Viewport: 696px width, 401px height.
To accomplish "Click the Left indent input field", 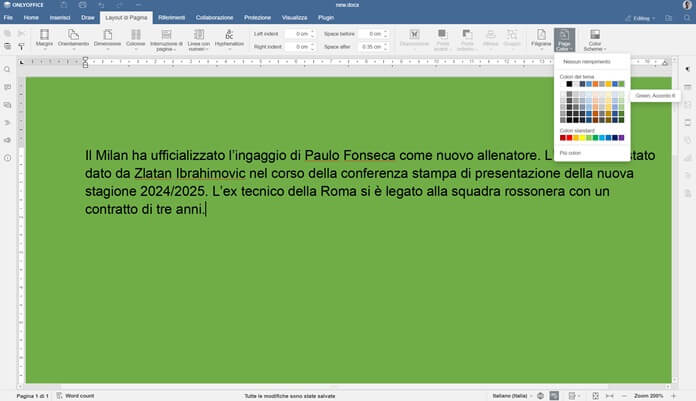I will click(297, 34).
